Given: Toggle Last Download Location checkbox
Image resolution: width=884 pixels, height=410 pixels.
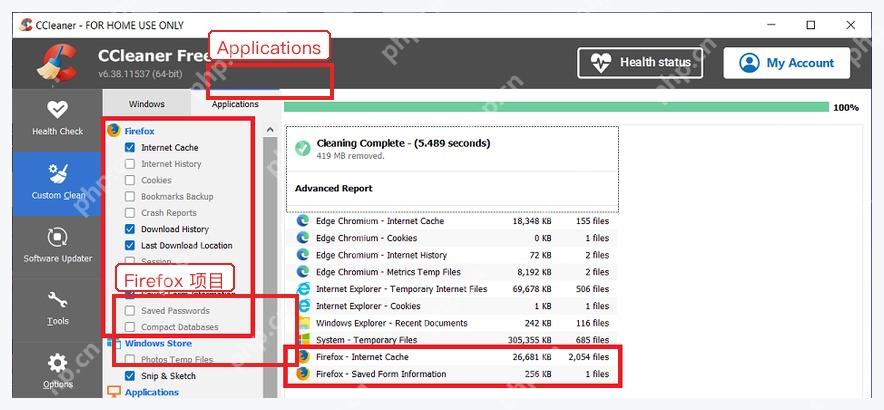Looking at the screenshot, I should 130,245.
